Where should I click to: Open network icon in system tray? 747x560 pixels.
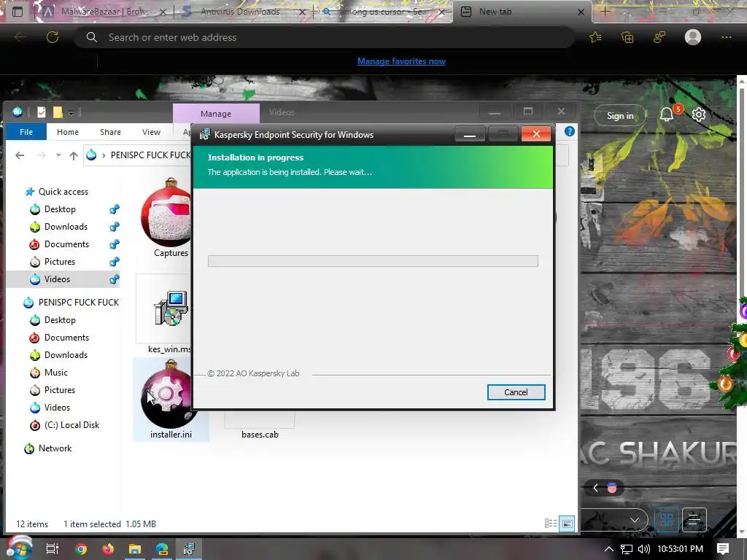point(627,548)
